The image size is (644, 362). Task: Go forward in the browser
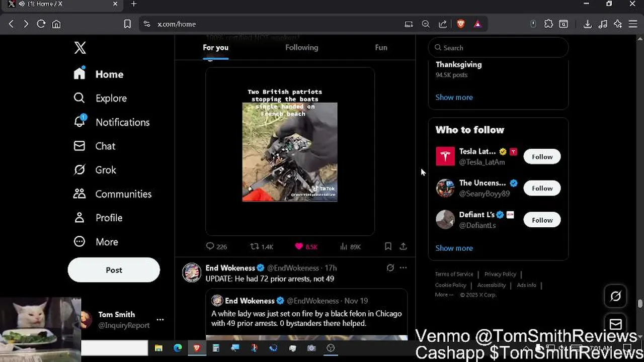tap(26, 24)
